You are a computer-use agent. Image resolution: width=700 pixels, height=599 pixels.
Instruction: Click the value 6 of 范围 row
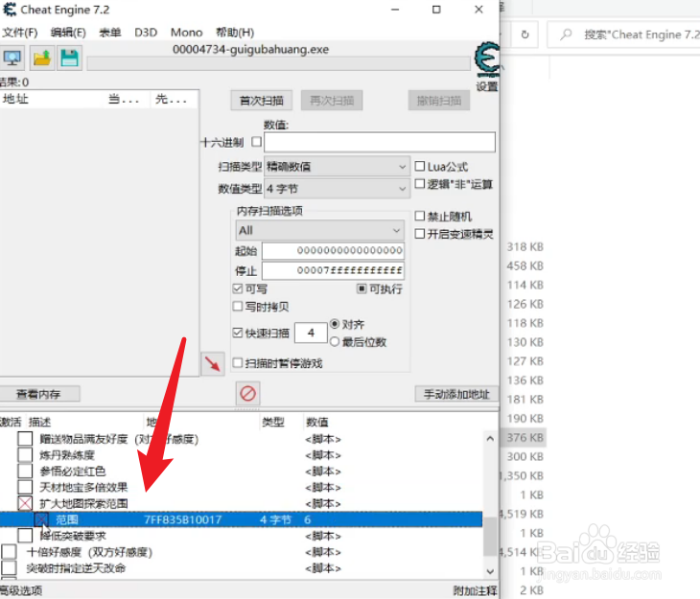click(x=308, y=519)
